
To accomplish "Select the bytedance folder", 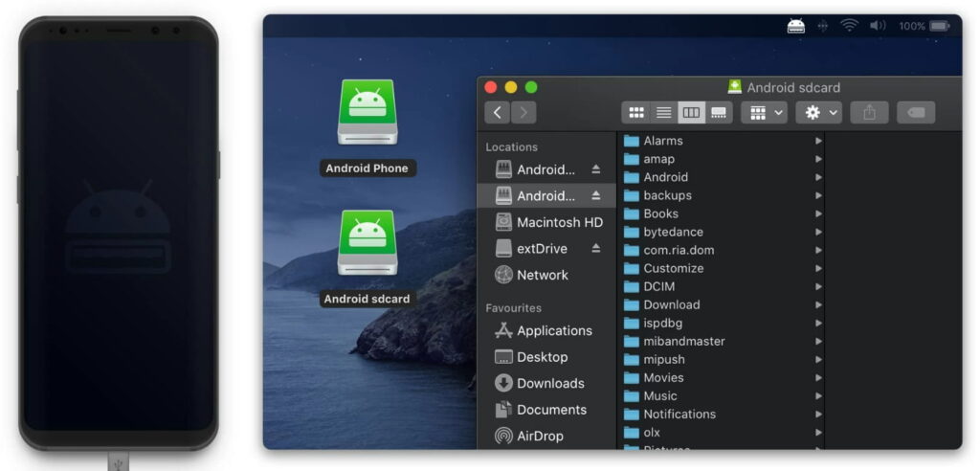I will 722,232.
